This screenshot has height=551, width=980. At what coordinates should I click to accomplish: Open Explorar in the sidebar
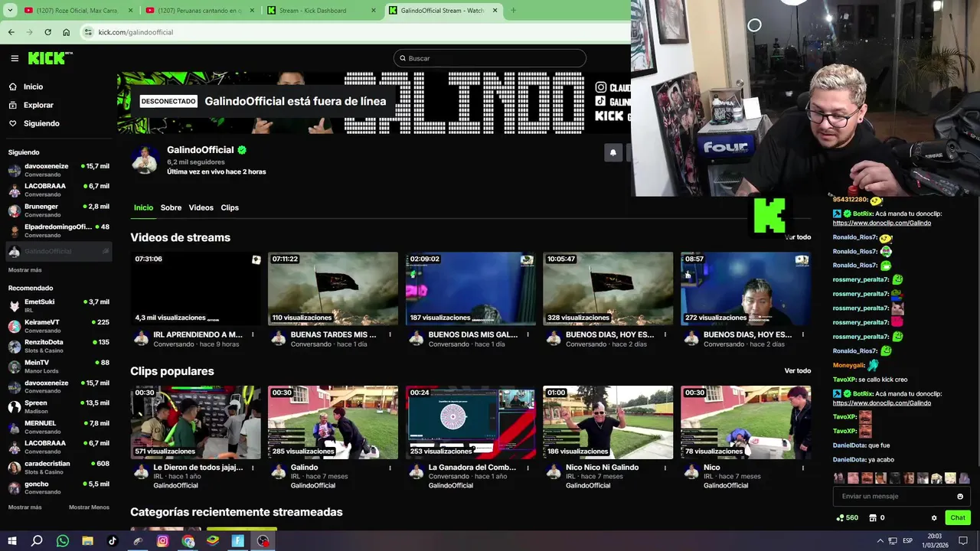coord(38,105)
